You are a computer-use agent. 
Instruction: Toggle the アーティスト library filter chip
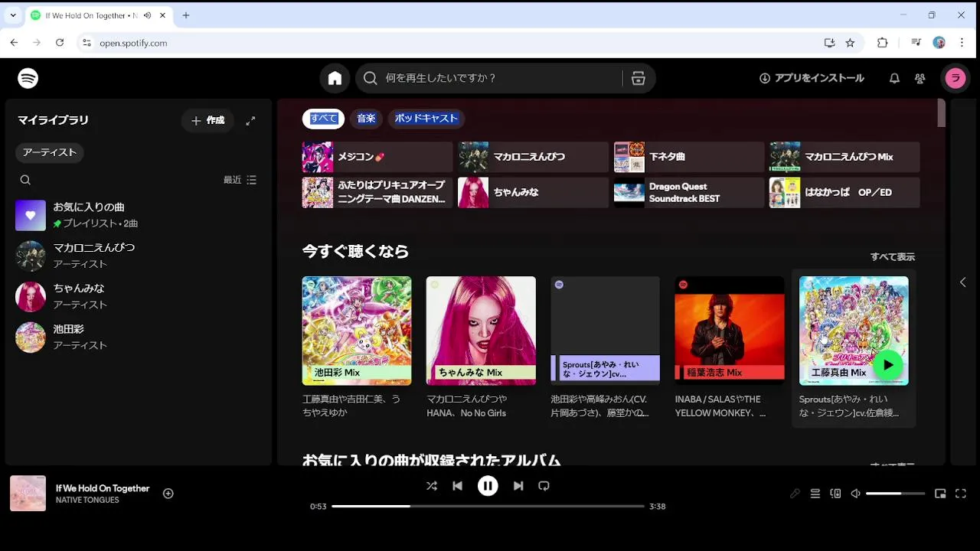(x=50, y=152)
